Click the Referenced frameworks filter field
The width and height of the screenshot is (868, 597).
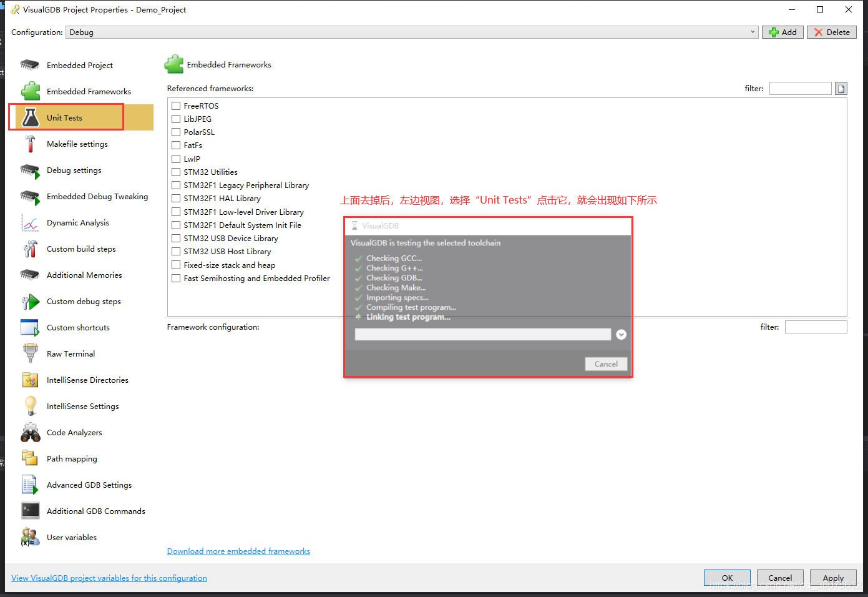[x=801, y=89]
